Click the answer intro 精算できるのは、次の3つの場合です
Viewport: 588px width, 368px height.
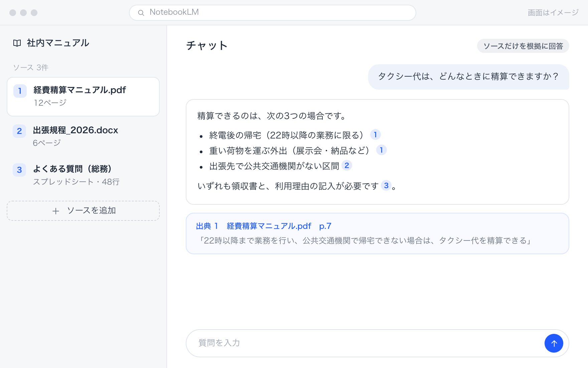(272, 116)
